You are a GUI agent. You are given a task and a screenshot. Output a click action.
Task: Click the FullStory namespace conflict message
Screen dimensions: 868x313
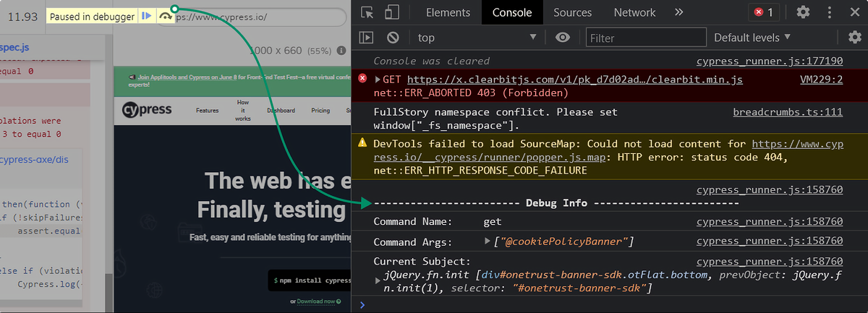coord(496,119)
